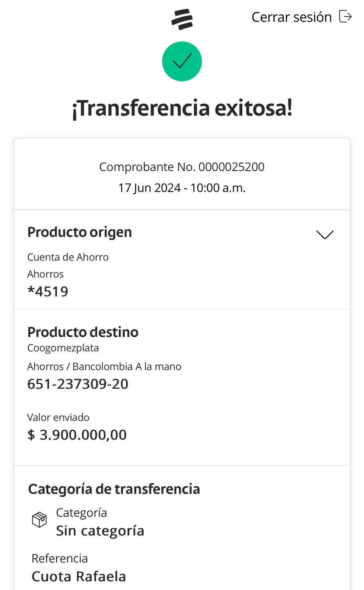The width and height of the screenshot is (364, 590).
Task: Click the Cuenta de Ahorro label
Action: pos(68,257)
